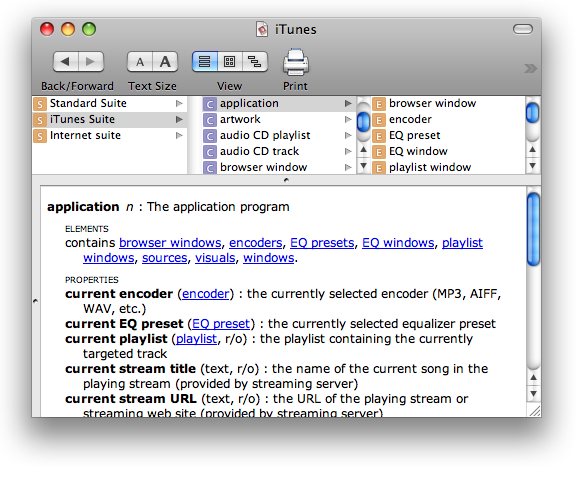The width and height of the screenshot is (581, 479).
Task: Increase text size with large A button
Action: [165, 61]
